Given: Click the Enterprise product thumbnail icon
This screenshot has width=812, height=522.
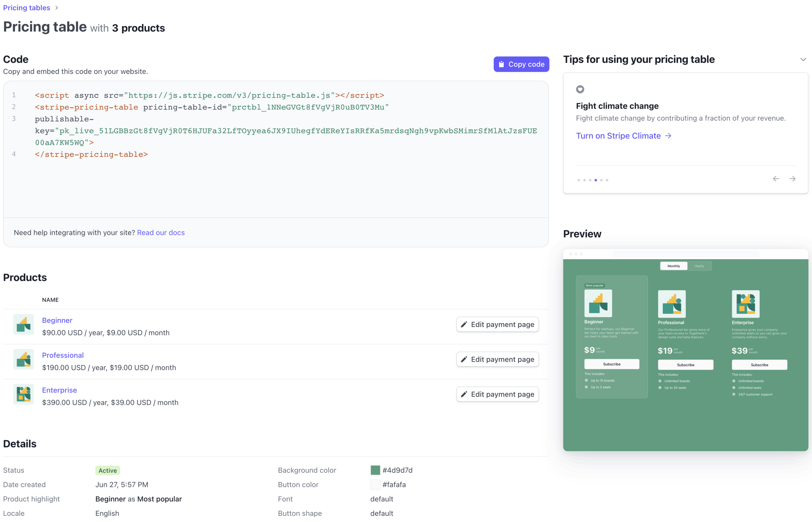Looking at the screenshot, I should (23, 394).
